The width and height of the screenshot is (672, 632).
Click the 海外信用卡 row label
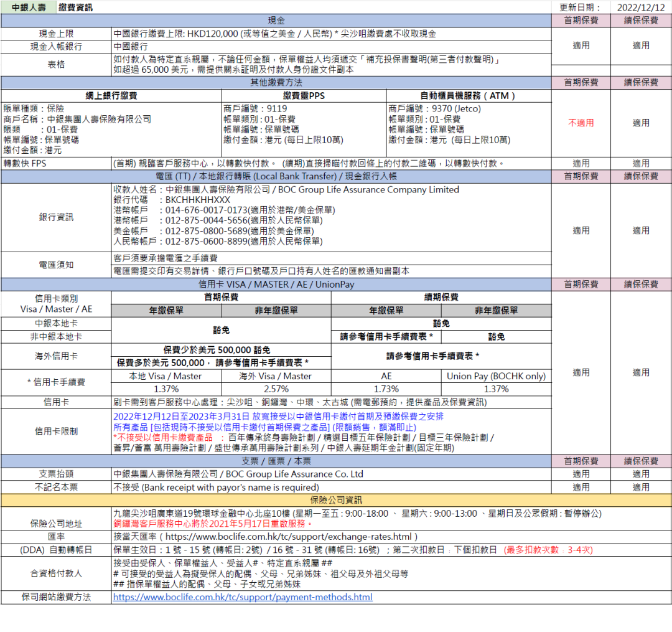56,357
